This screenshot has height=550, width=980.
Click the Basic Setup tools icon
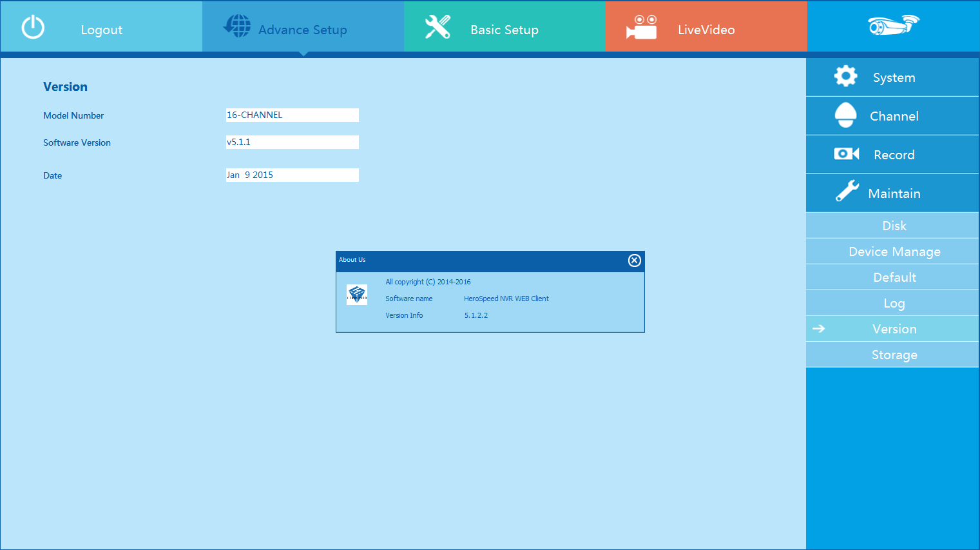(437, 27)
